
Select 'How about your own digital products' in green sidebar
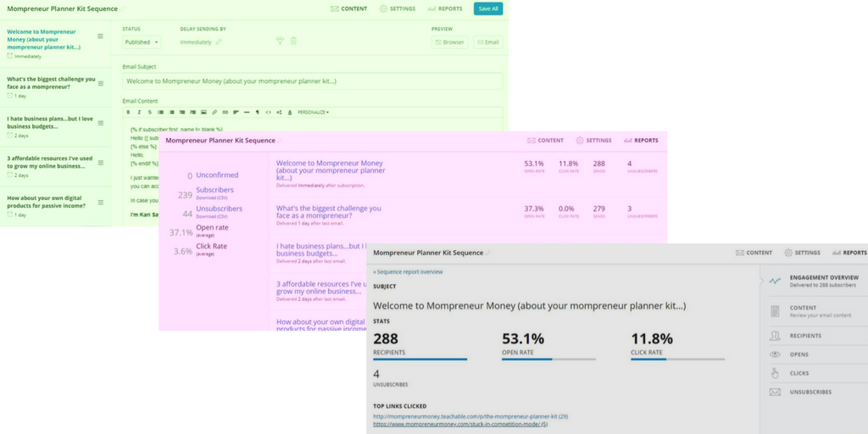point(47,202)
